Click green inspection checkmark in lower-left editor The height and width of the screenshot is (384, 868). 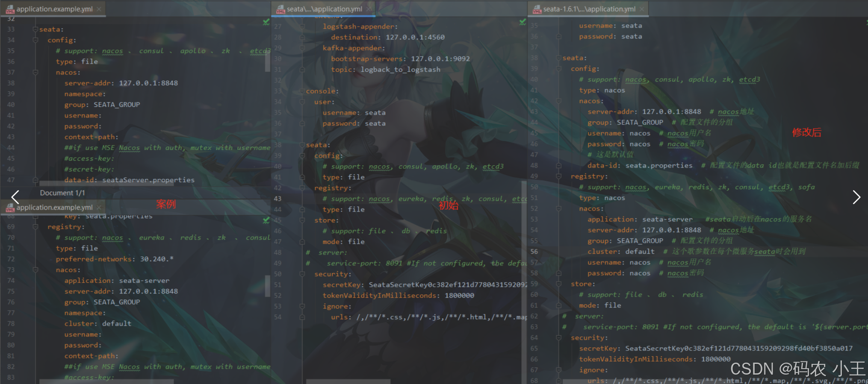tap(266, 220)
